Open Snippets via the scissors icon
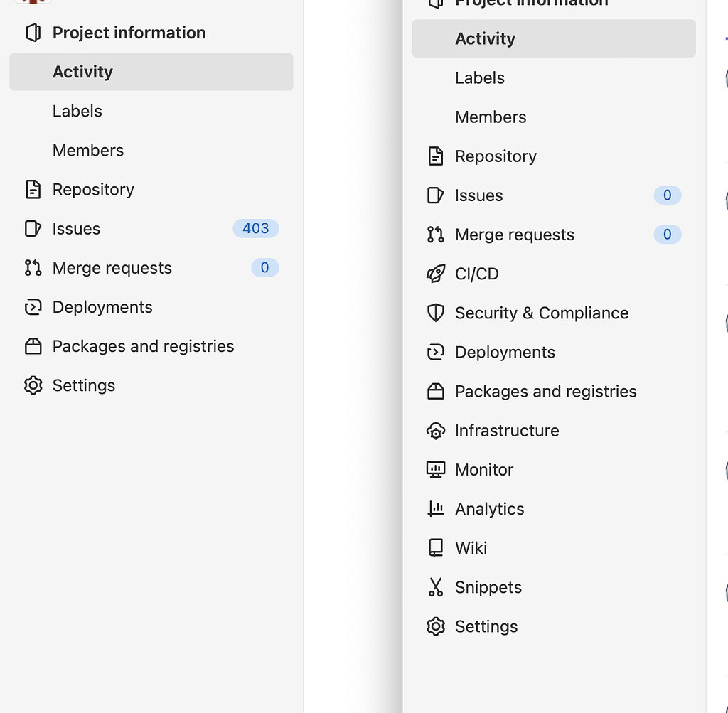Screen dimensions: 728x713 click(x=436, y=587)
